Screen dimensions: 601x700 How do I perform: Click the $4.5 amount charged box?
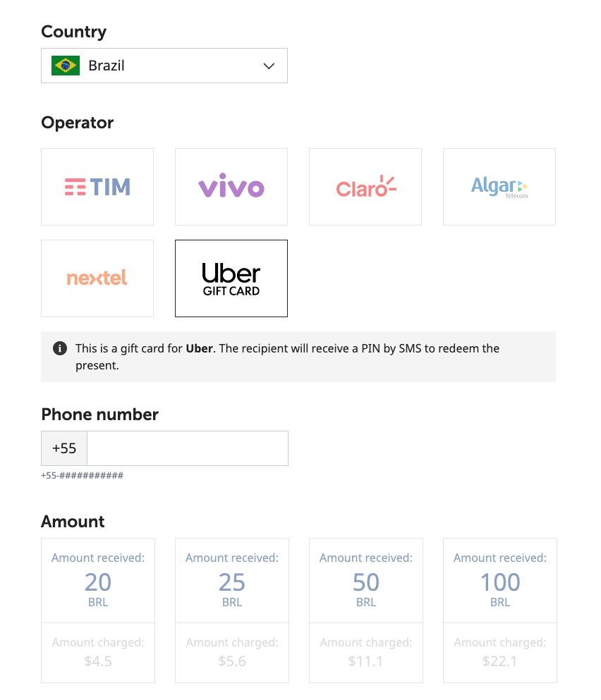point(98,653)
